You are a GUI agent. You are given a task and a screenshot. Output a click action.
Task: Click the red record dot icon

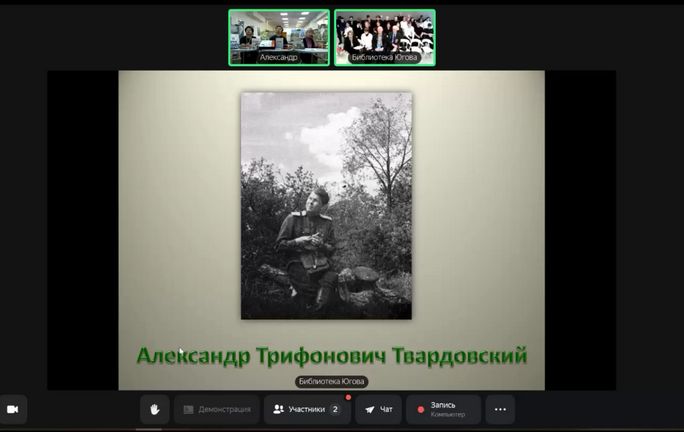[420, 409]
